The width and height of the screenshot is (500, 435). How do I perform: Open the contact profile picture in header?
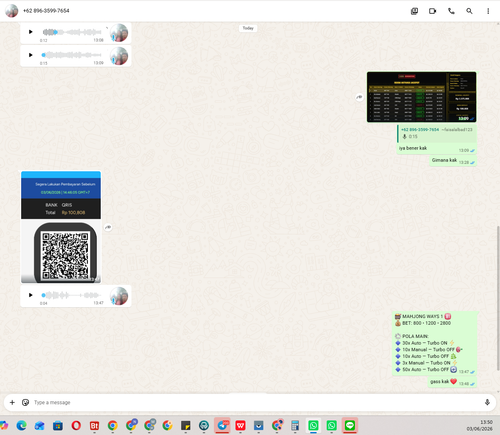click(12, 11)
